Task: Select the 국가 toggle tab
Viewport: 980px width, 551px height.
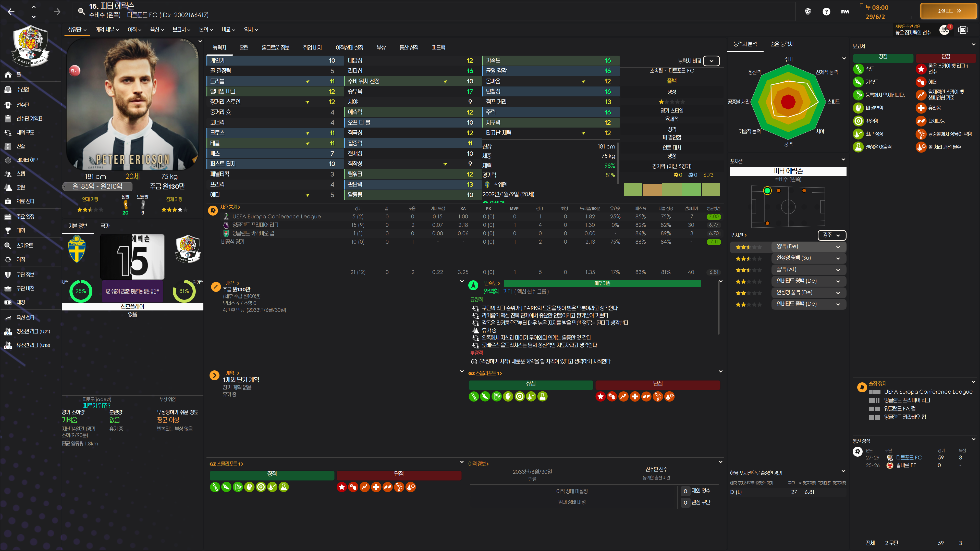Action: (x=105, y=226)
